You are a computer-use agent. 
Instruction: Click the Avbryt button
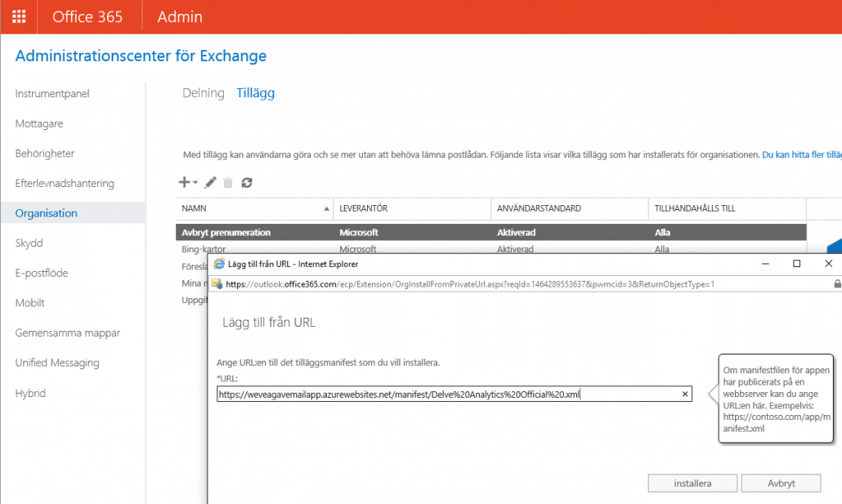781,484
